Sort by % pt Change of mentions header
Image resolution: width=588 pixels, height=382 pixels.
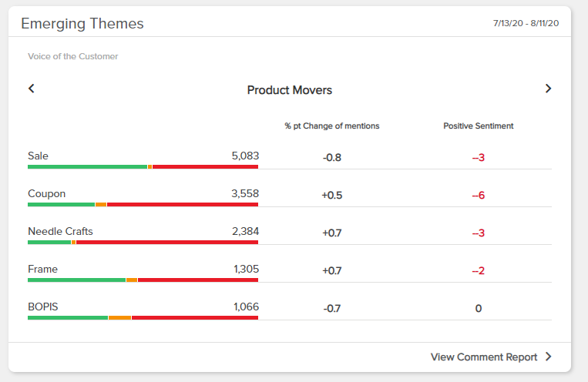tap(331, 126)
